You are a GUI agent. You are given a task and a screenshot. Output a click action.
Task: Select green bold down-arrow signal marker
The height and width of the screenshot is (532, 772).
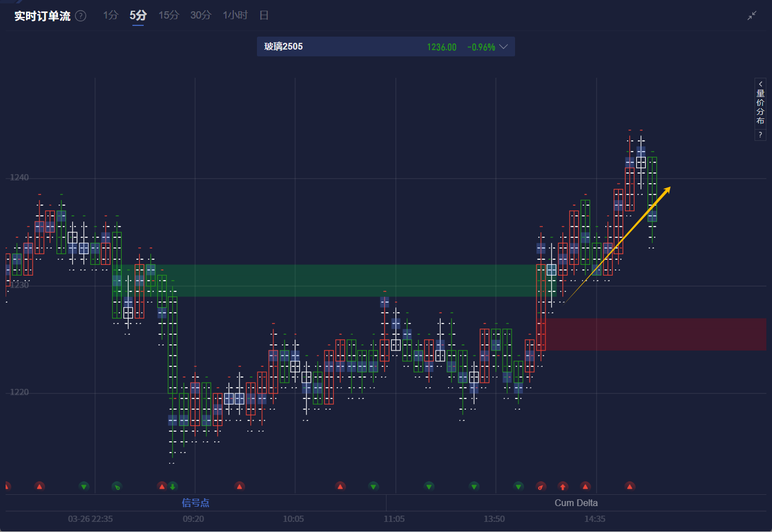tap(172, 486)
